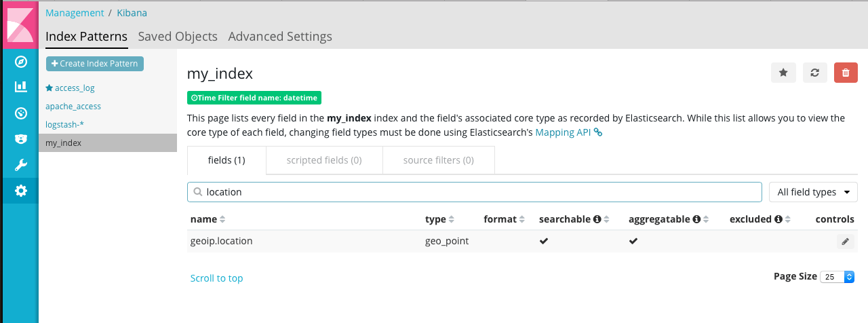
Task: Delete the my_index index pattern
Action: coord(846,73)
